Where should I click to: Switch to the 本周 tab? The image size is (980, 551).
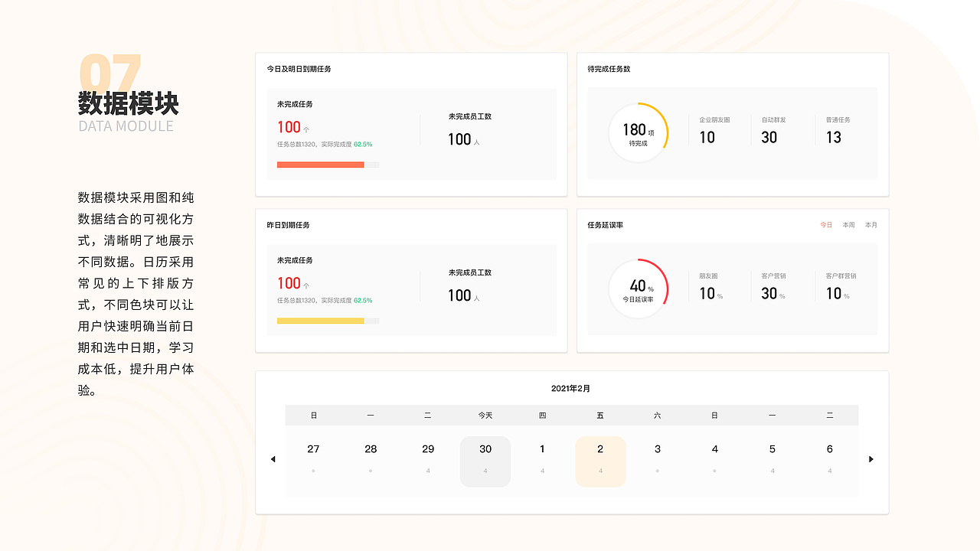coord(848,225)
